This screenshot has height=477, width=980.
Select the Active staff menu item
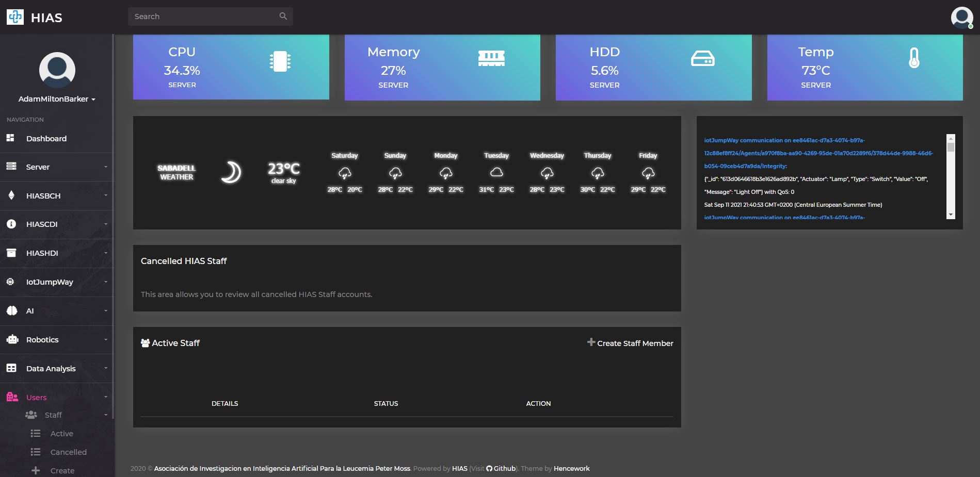coord(62,434)
